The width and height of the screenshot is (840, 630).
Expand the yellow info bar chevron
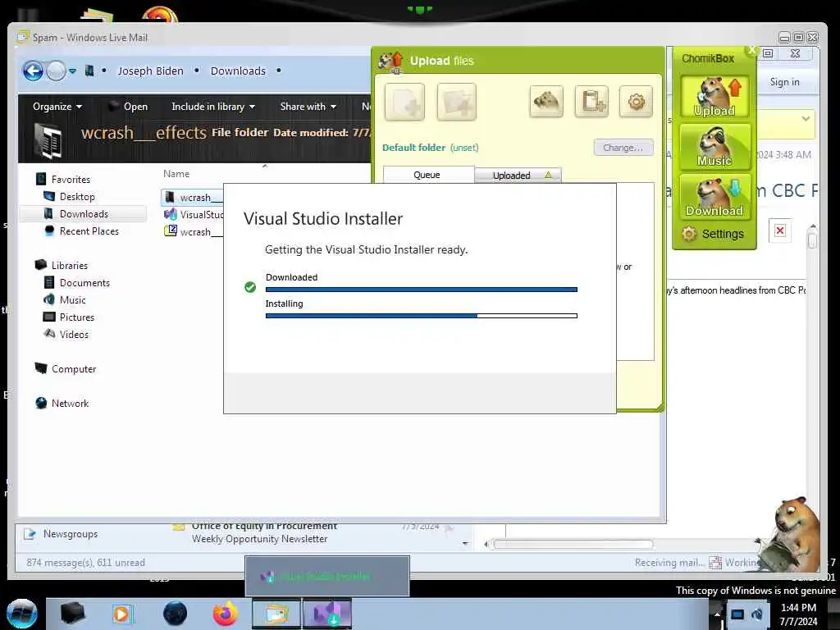click(x=806, y=119)
